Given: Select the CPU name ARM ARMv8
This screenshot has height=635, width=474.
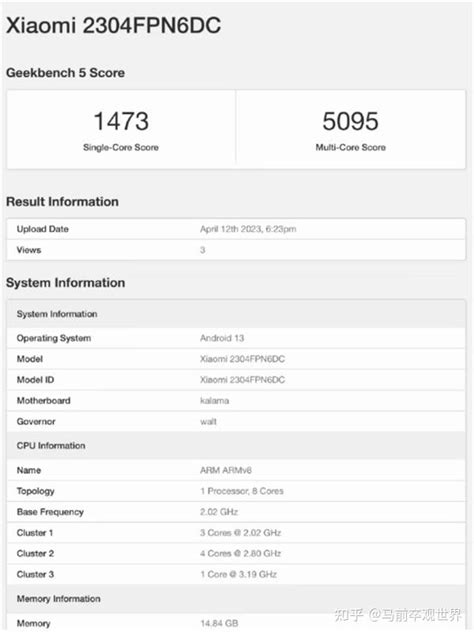Looking at the screenshot, I should (x=226, y=470).
